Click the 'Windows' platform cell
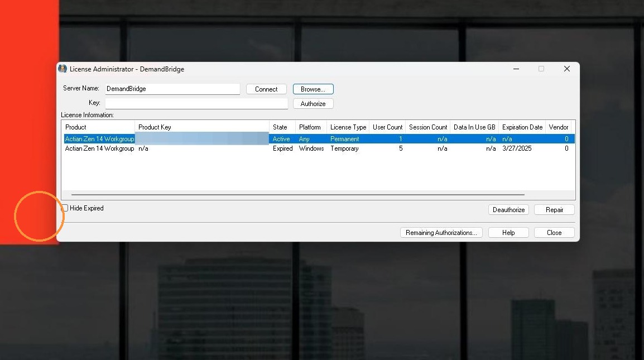The height and width of the screenshot is (360, 644). click(x=311, y=148)
